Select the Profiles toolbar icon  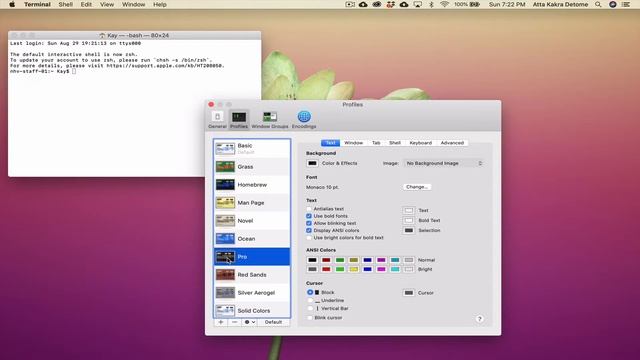coord(239,120)
